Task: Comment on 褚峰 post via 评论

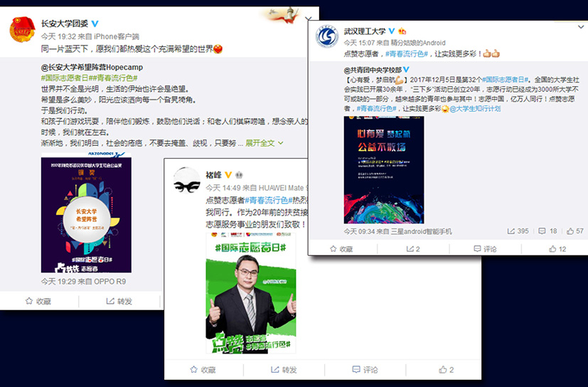Action: click(365, 370)
